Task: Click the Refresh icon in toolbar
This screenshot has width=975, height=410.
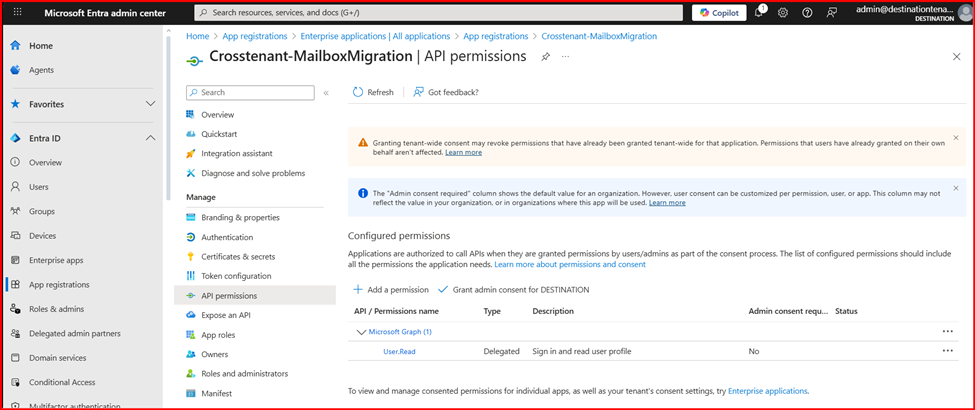Action: point(358,92)
